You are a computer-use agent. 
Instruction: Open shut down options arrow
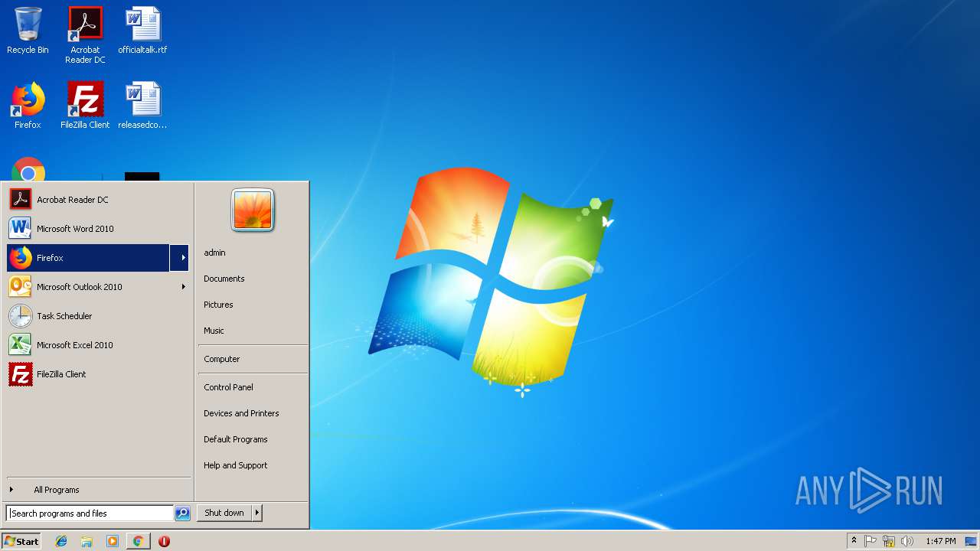click(x=257, y=513)
